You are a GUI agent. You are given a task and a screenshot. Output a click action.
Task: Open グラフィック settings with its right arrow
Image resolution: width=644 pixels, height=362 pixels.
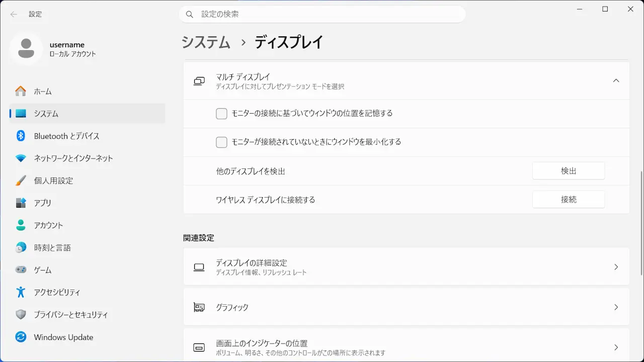616,307
